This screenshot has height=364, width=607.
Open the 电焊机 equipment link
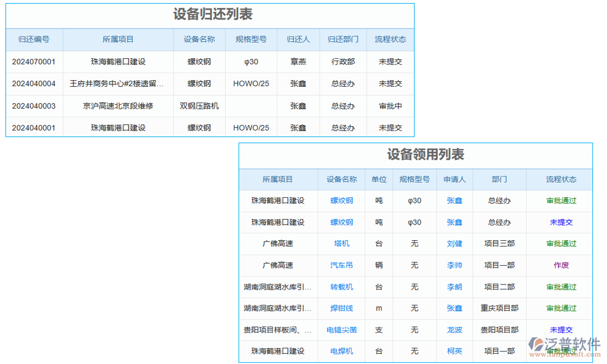[x=341, y=351]
